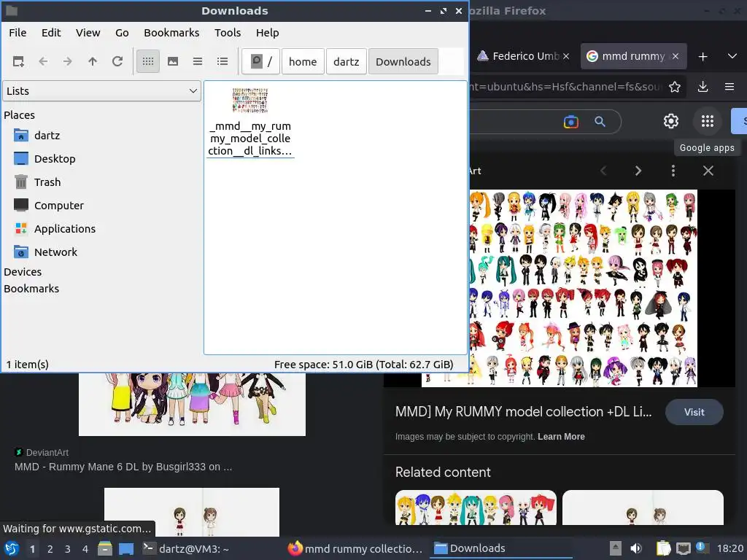Open the Help menu in file manager
This screenshot has height=560, width=747.
tap(267, 33)
